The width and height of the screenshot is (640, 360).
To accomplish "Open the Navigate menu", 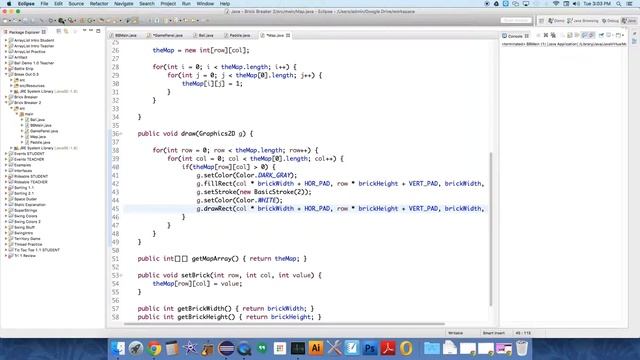I will tap(124, 4).
